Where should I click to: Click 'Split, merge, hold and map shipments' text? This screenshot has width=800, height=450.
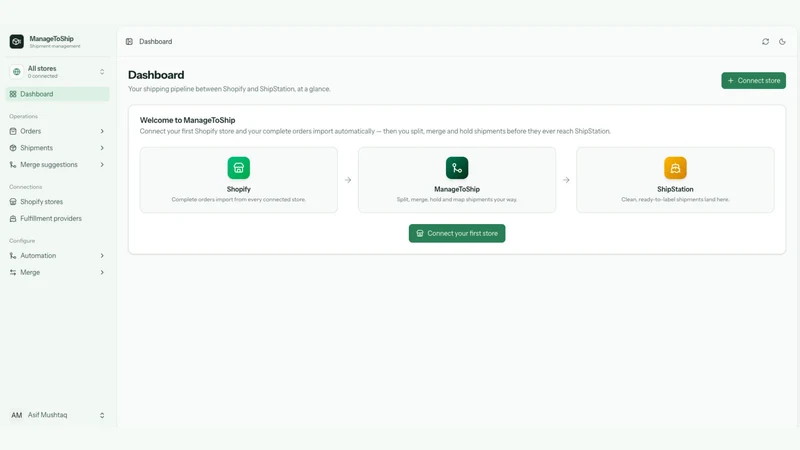pyautogui.click(x=457, y=199)
